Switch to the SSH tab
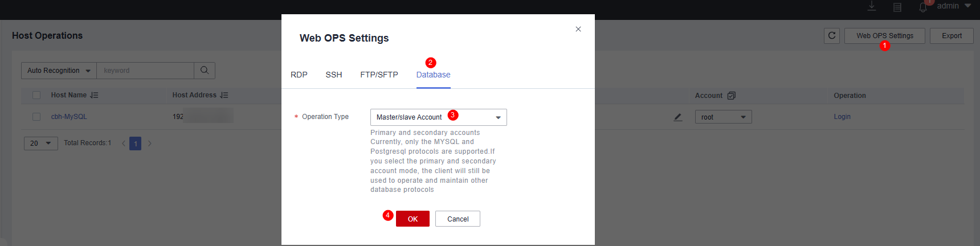This screenshot has width=980, height=246. [334, 75]
